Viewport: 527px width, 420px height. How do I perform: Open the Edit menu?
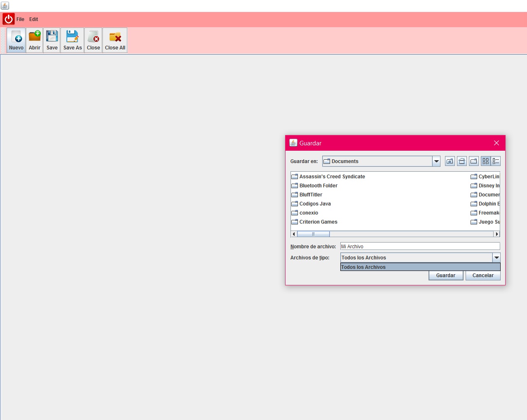(x=34, y=19)
